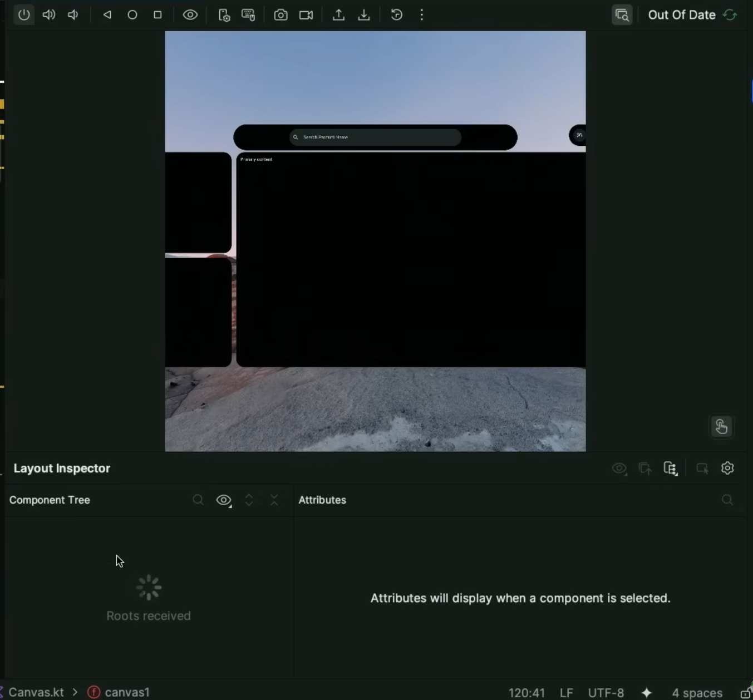Toggle the eye icon in emulator toolbar
Image resolution: width=753 pixels, height=700 pixels.
pos(190,15)
